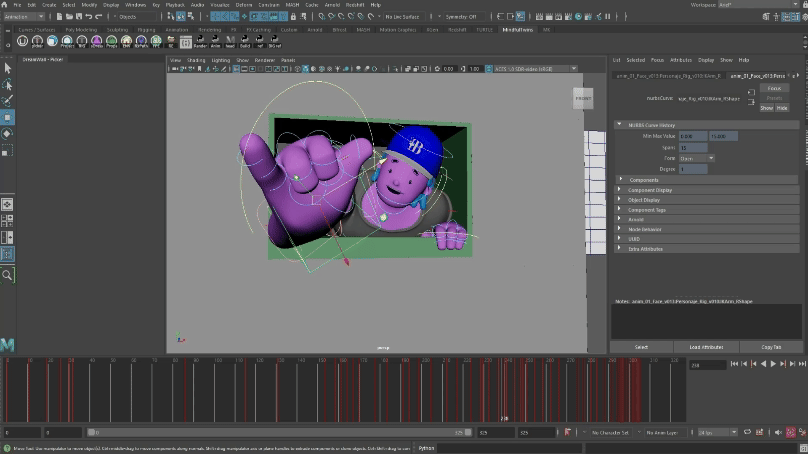Switch to the Poly Modeling shelf tab

point(81,30)
